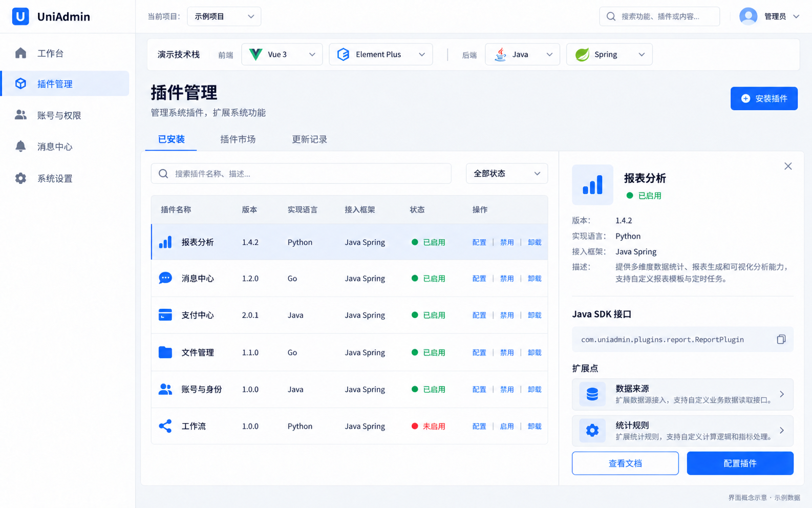Click the 报表分析 bar chart icon in table
The image size is (812, 508).
[x=165, y=242]
